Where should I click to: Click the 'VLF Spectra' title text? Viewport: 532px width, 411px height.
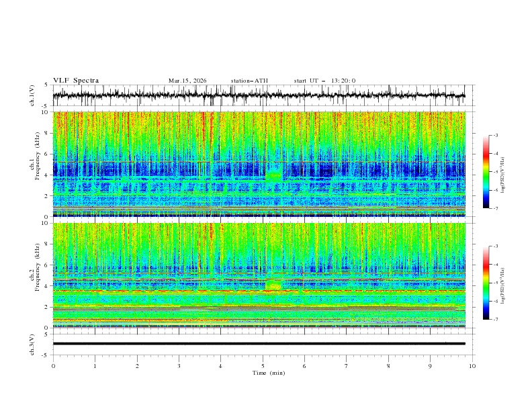point(76,81)
